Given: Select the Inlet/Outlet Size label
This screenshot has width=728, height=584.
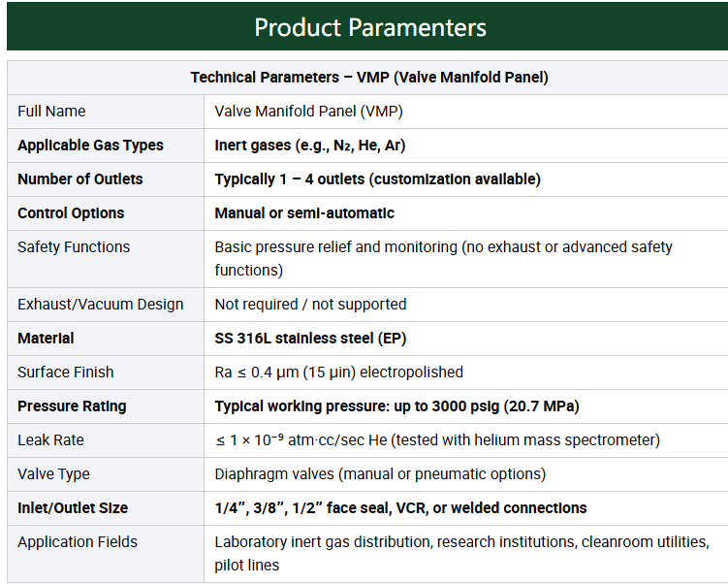Looking at the screenshot, I should [x=73, y=508].
